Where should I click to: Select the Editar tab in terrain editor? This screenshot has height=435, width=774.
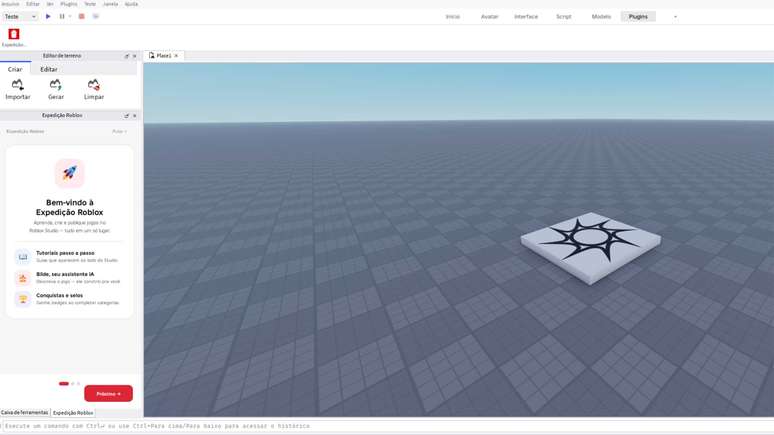[48, 69]
